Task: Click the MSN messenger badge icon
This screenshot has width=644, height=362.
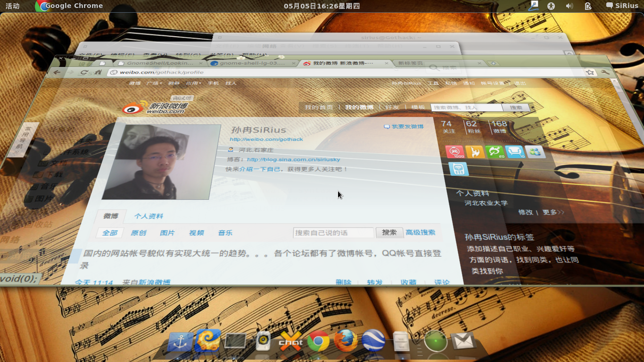Action: click(535, 152)
